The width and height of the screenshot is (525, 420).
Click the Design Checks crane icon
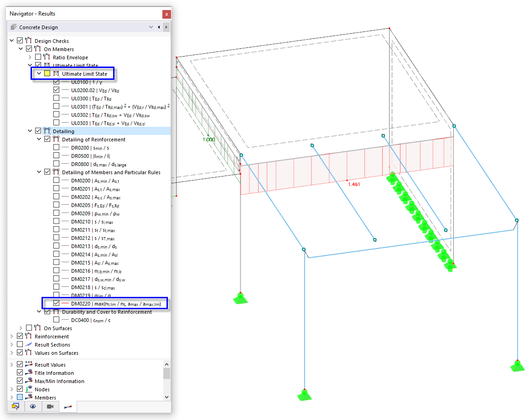coord(27,40)
